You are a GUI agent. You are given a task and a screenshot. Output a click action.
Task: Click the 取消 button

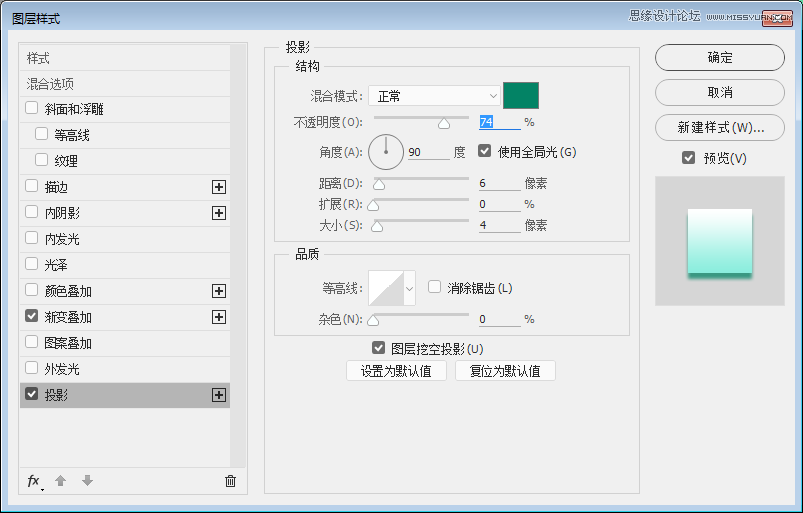point(720,92)
